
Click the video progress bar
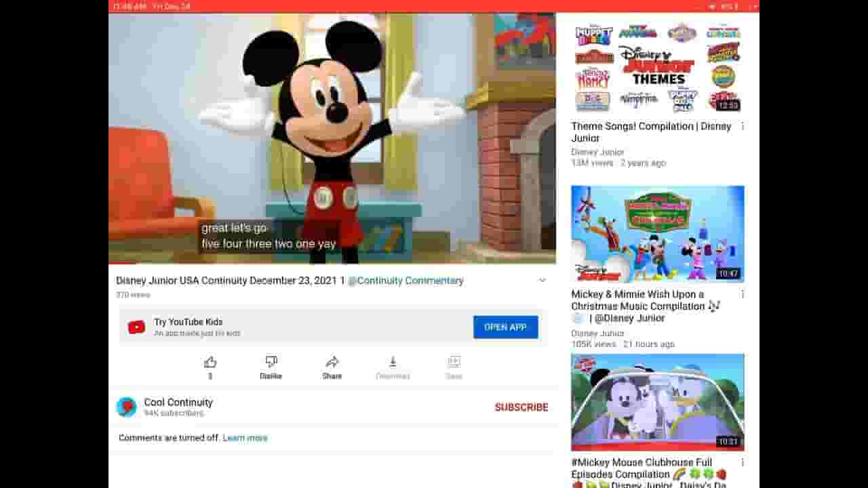click(x=332, y=262)
